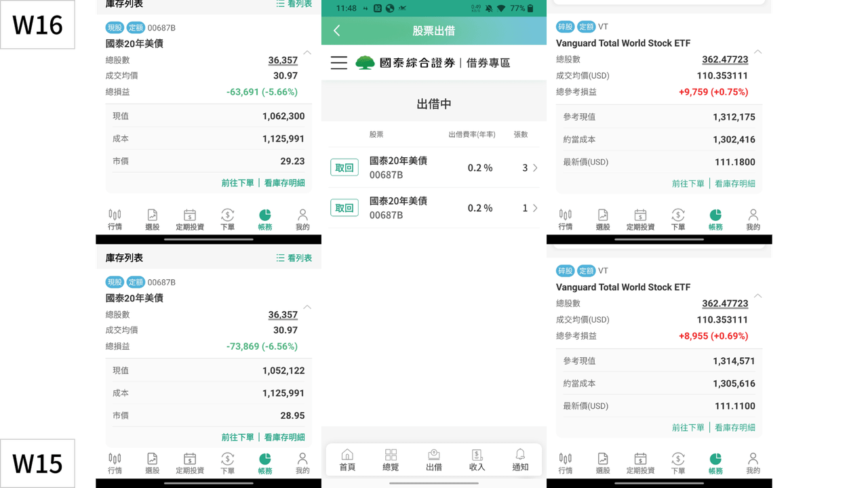Image resolution: width=868 pixels, height=488 pixels.
Task: Open the 行情 quotes icon in W16 navigation
Action: [115, 218]
